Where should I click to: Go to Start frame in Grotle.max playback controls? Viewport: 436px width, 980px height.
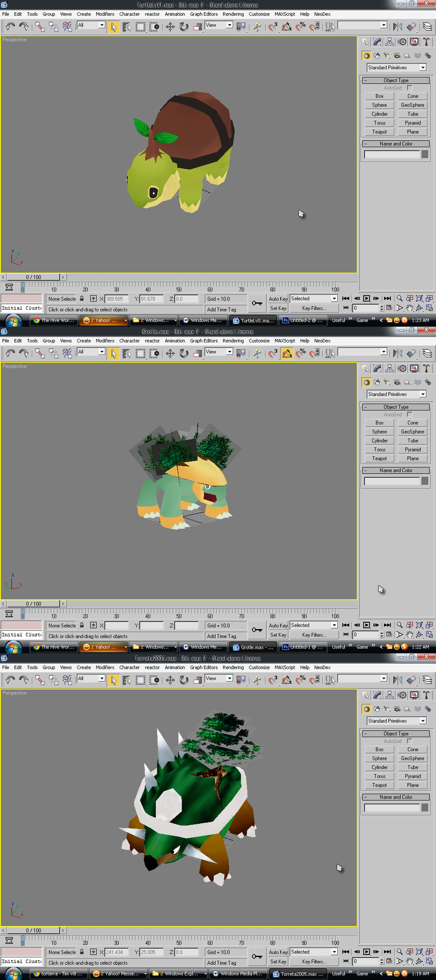click(x=346, y=625)
